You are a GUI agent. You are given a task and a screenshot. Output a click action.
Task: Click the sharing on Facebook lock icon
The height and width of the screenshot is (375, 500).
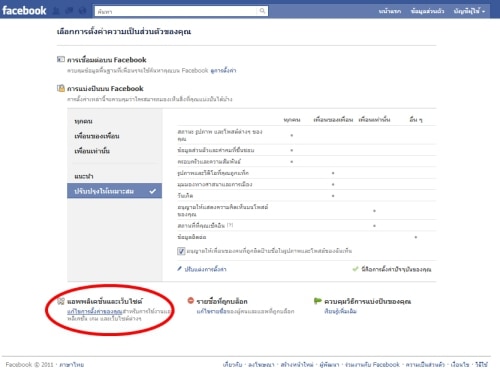click(61, 88)
